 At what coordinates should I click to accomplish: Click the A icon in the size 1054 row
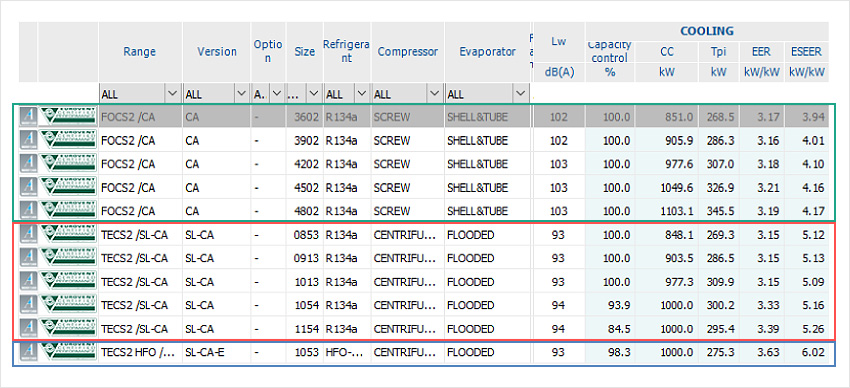point(28,305)
